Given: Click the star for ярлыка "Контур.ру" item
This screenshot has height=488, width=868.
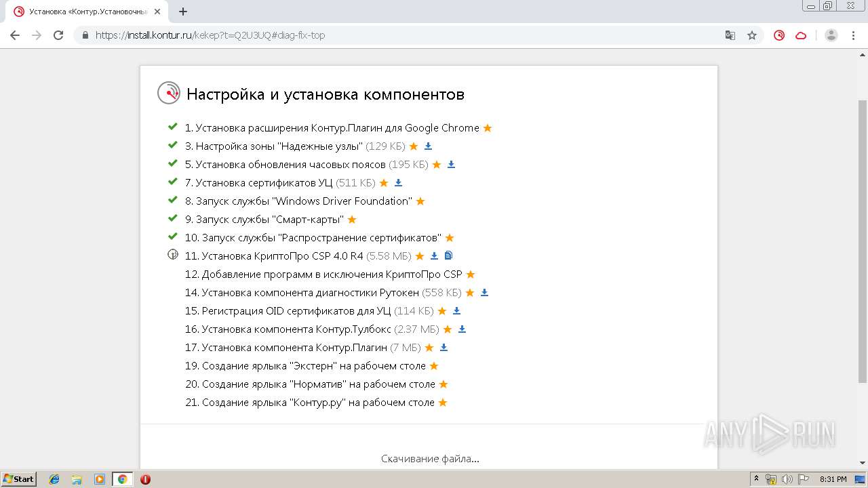Looking at the screenshot, I should (443, 403).
